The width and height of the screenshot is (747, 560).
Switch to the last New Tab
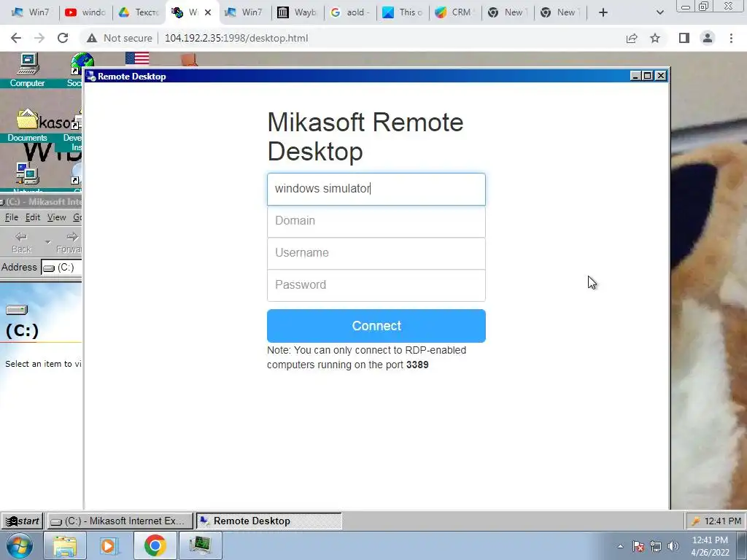(560, 12)
